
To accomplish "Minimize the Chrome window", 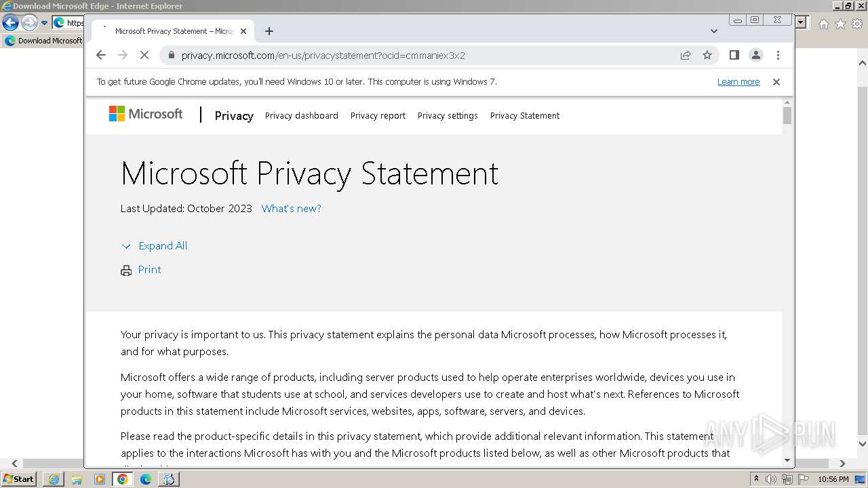I will tap(738, 20).
